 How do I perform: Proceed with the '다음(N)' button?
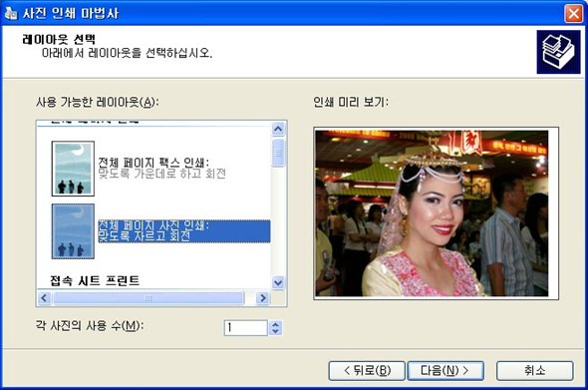tap(445, 371)
